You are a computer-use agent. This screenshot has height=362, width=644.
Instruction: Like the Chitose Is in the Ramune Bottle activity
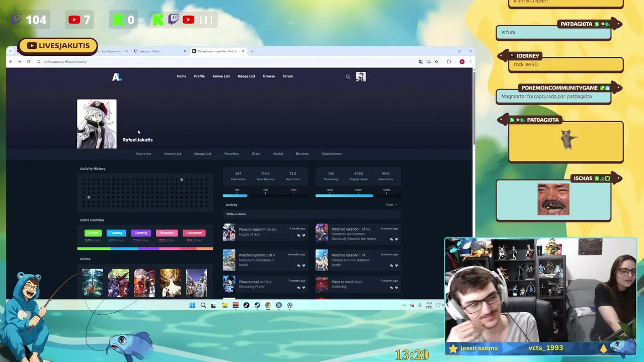[x=396, y=265]
